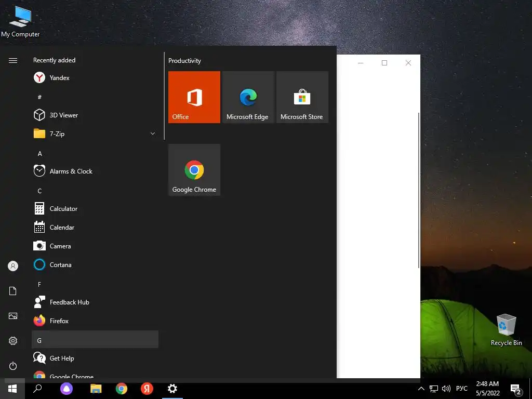Minimize the Settings window
Screen dimensions: 532x399
tap(361, 63)
